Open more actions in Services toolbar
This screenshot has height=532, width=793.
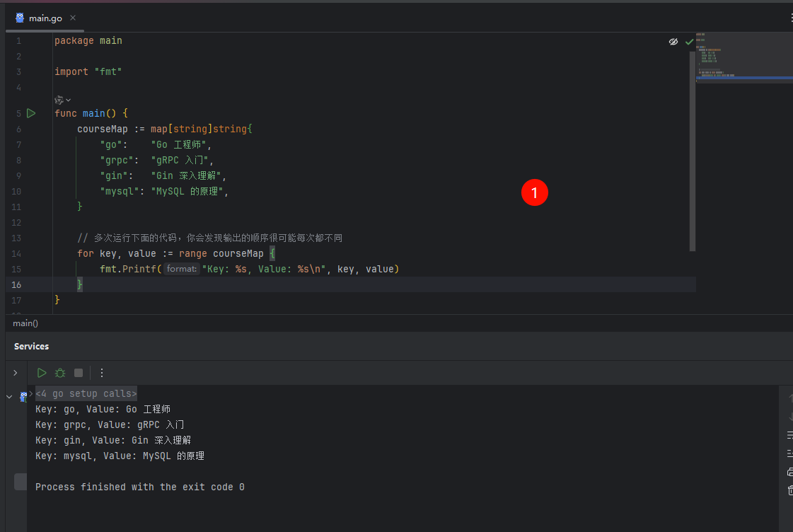tap(102, 373)
